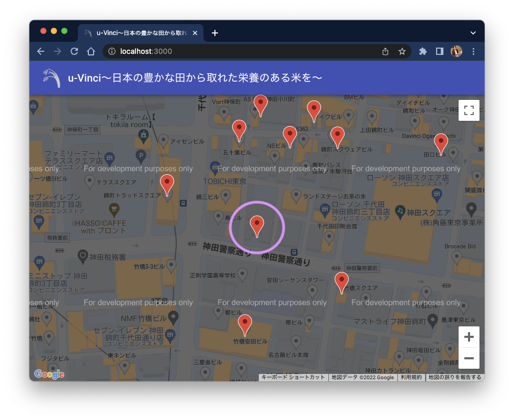Open the Chrome three-dot menu

473,51
